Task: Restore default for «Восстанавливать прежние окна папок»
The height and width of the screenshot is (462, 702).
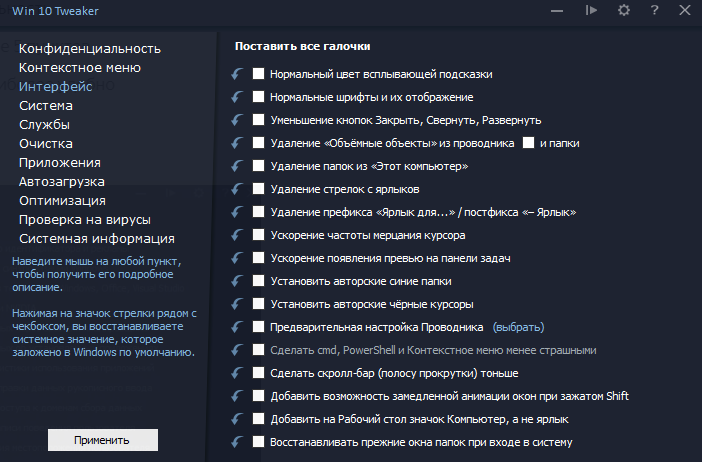Action: tap(236, 442)
